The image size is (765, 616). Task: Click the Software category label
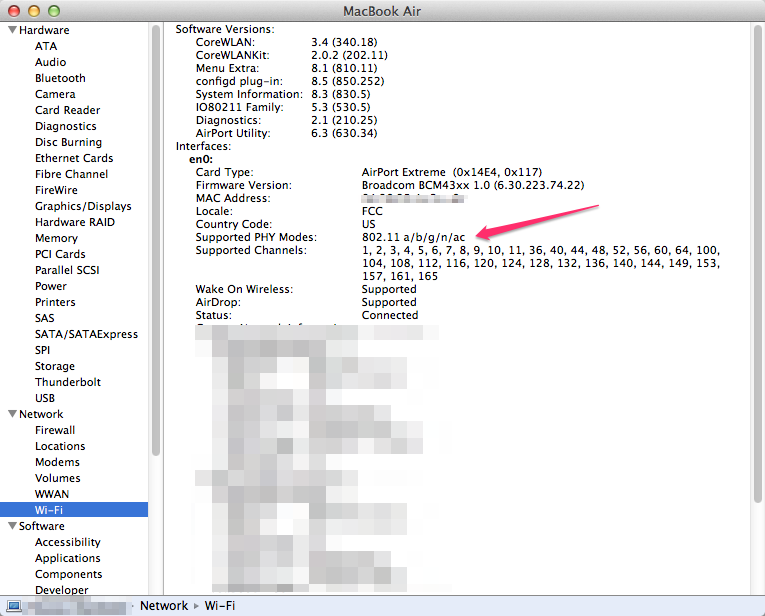[x=41, y=526]
